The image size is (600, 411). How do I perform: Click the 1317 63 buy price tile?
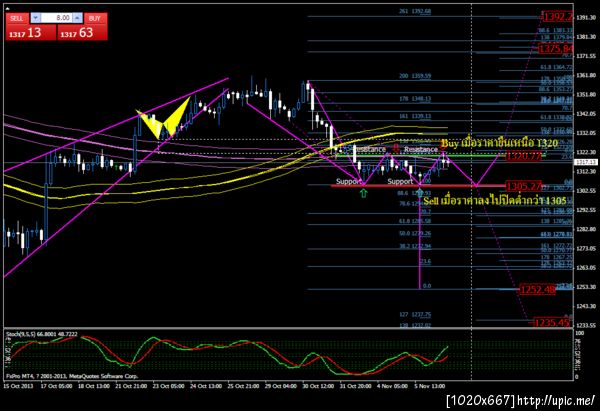(x=82, y=33)
